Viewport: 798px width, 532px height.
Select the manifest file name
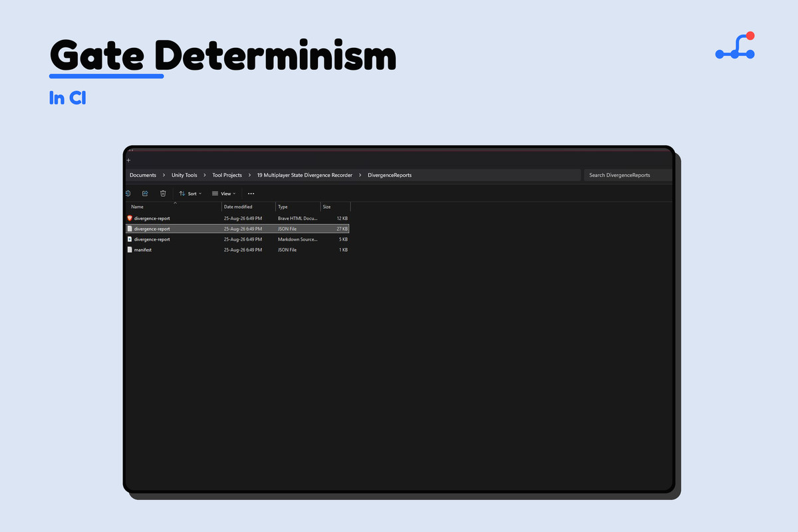[x=142, y=250]
